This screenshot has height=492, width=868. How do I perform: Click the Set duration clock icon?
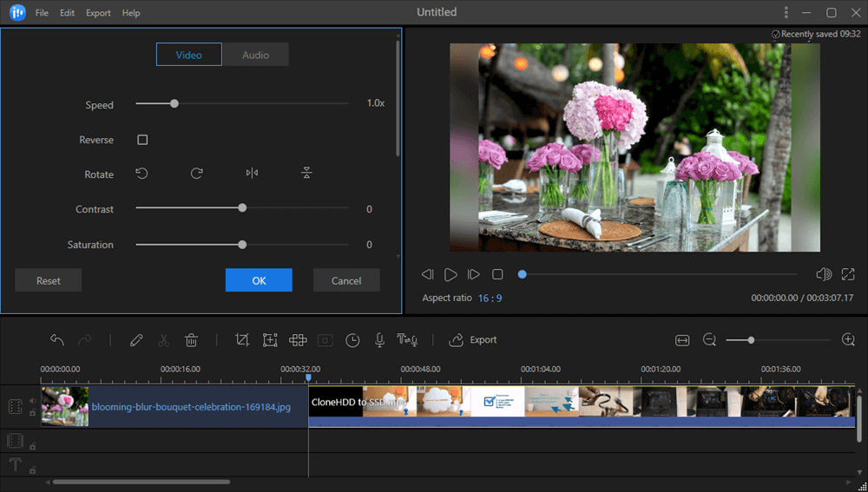click(352, 340)
